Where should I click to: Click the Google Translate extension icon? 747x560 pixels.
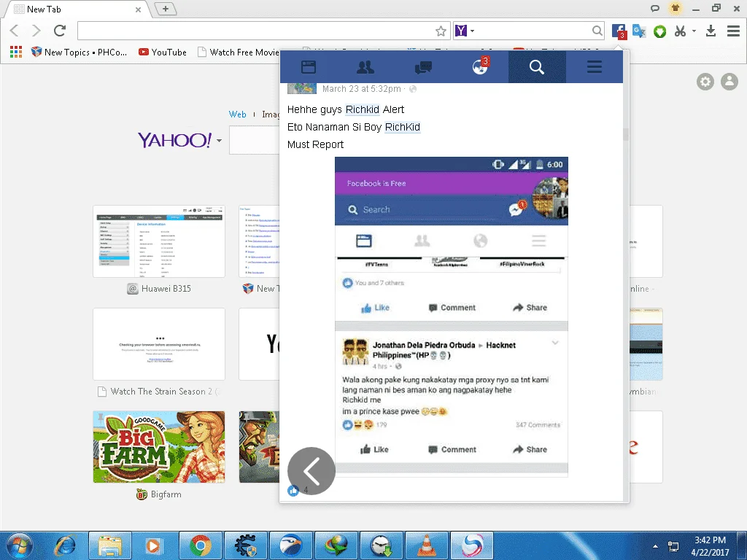click(x=639, y=31)
